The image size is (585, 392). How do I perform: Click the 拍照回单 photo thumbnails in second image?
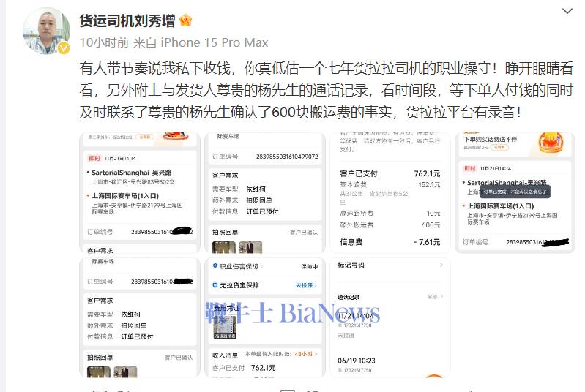click(x=237, y=247)
